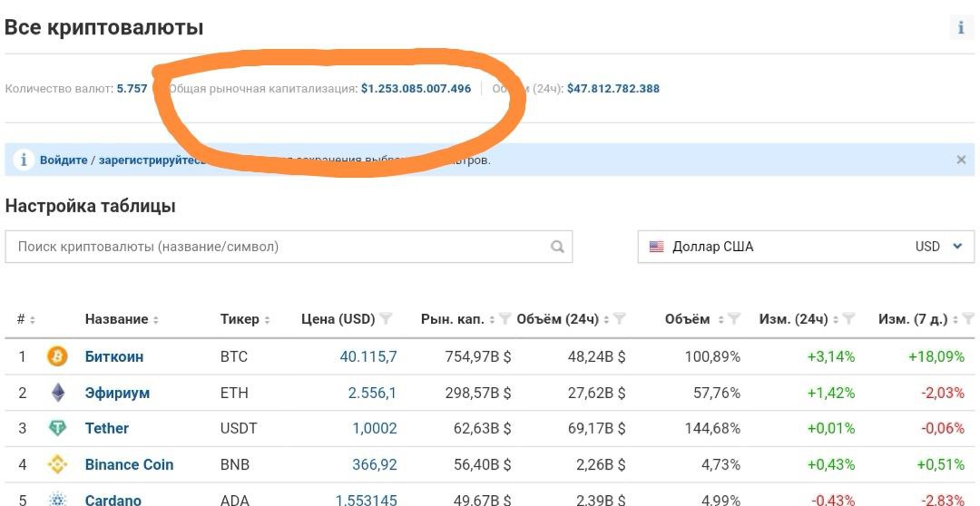
Task: Open the Binance Coin page link
Action: (130, 465)
